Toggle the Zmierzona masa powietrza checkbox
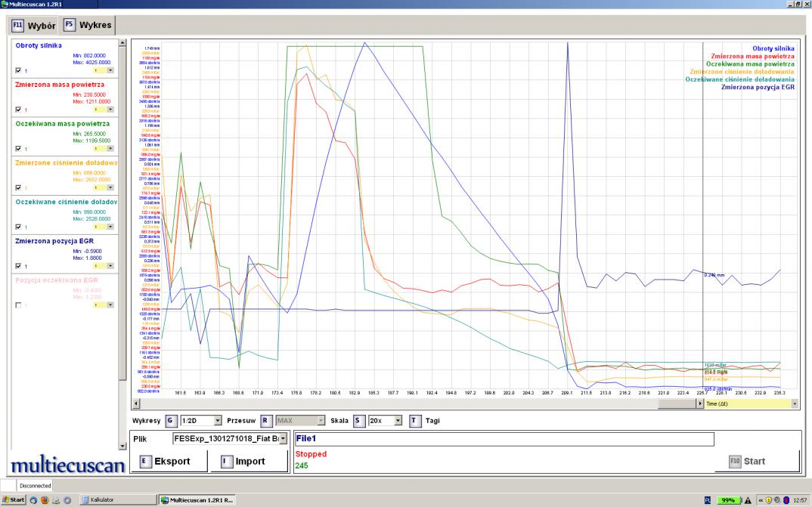Viewport: 812px width, 507px height. tap(18, 110)
